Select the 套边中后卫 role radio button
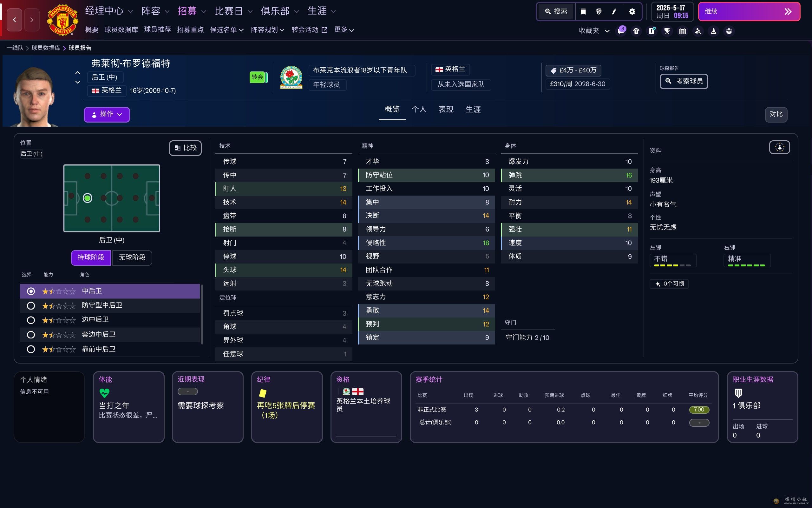The image size is (812, 508). tap(30, 335)
